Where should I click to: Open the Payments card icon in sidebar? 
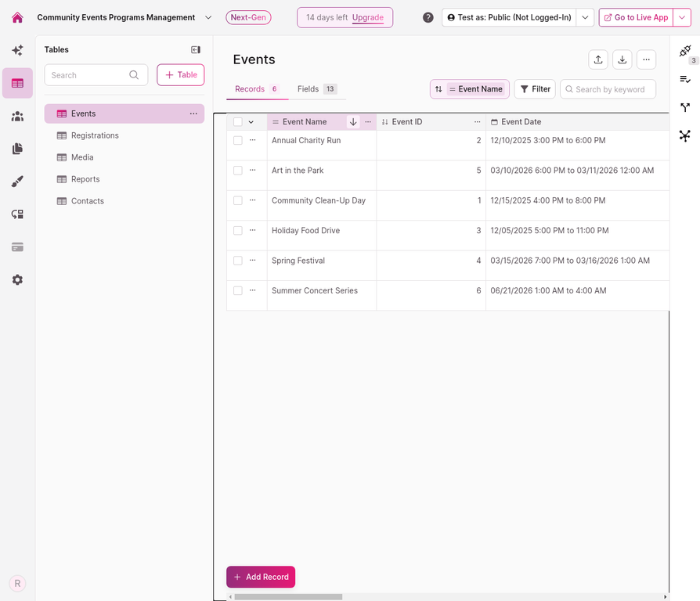tap(17, 247)
